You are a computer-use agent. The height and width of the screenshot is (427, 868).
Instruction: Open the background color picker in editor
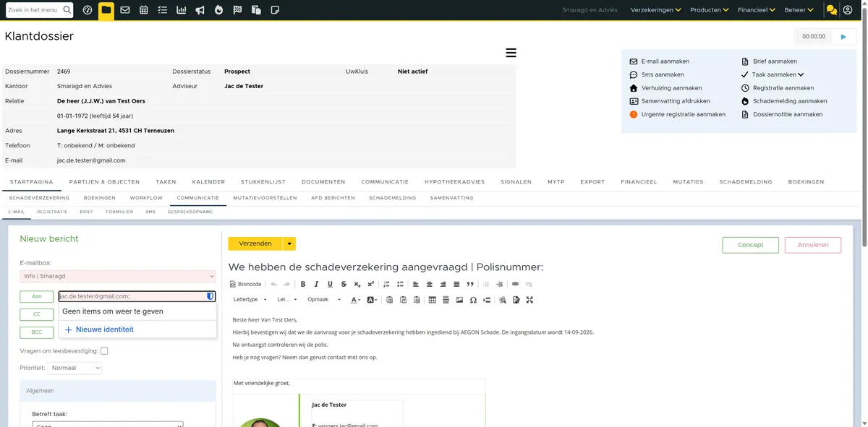tap(372, 300)
